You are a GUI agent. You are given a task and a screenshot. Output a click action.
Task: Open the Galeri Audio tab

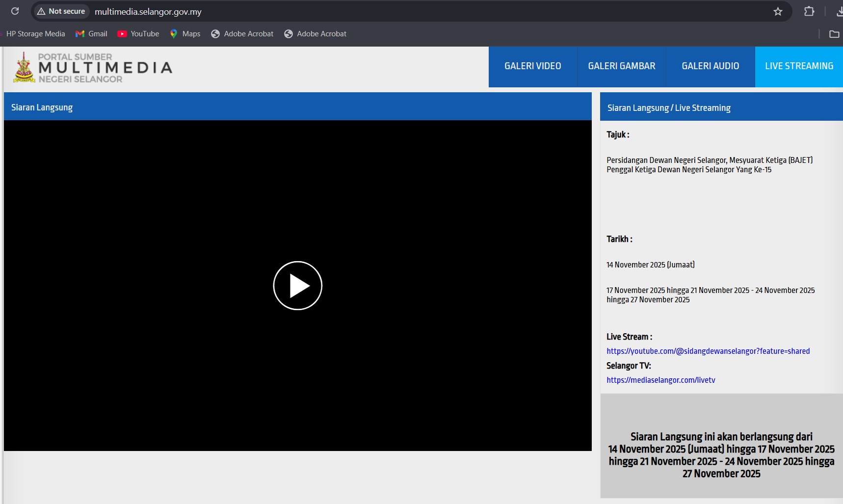710,66
